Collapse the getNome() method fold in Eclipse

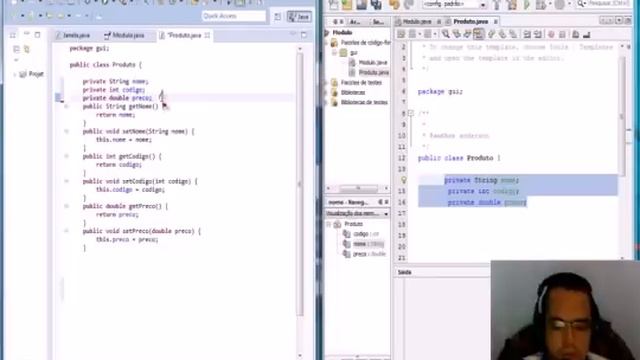[66, 107]
